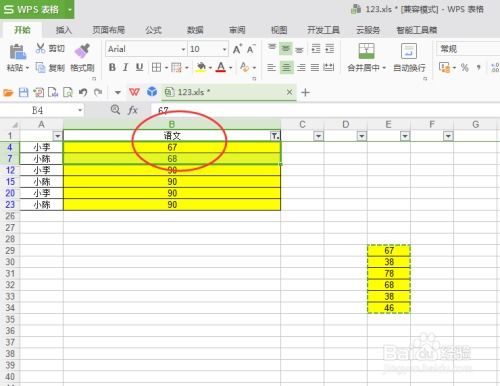
Task: Expand the filter dropdown in cell A1
Action: [x=58, y=136]
